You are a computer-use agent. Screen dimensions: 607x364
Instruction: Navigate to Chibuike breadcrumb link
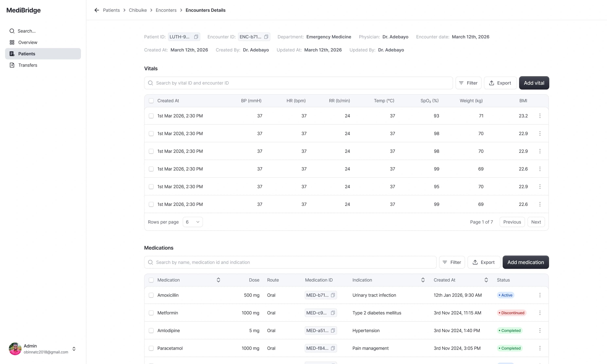(138, 10)
